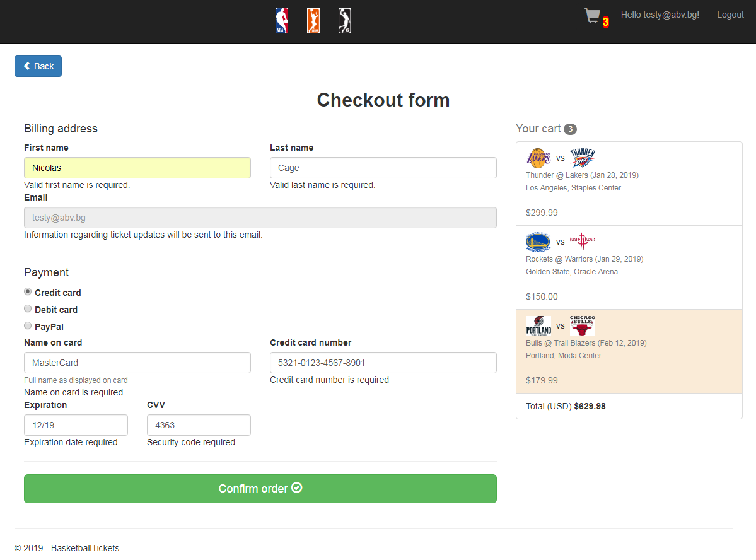
Task: Click 'Expiration date required' message
Action: 71,442
